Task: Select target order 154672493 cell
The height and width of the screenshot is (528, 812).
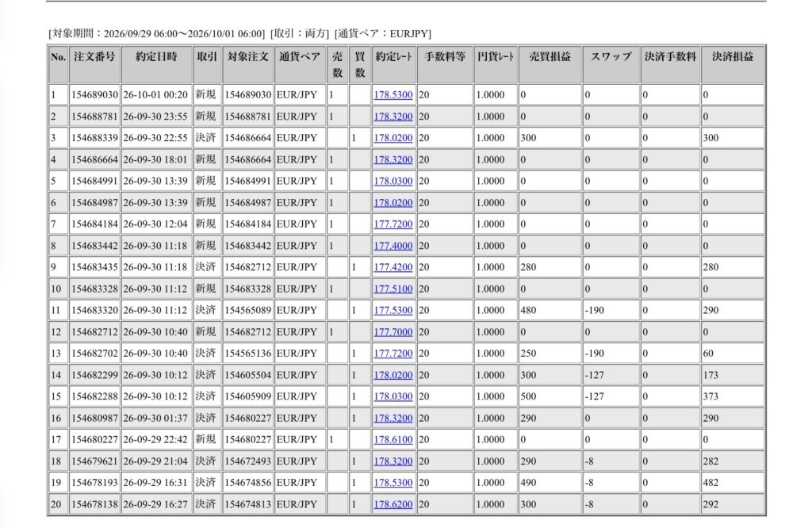Action: click(248, 461)
